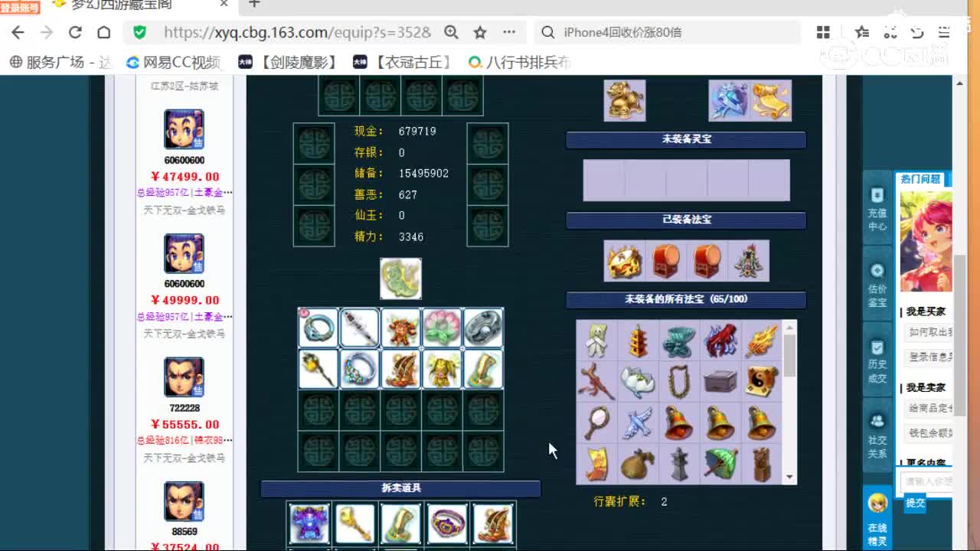Image resolution: width=980 pixels, height=551 pixels.
Task: Click the yin-yang scroll treasure icon
Action: click(761, 381)
